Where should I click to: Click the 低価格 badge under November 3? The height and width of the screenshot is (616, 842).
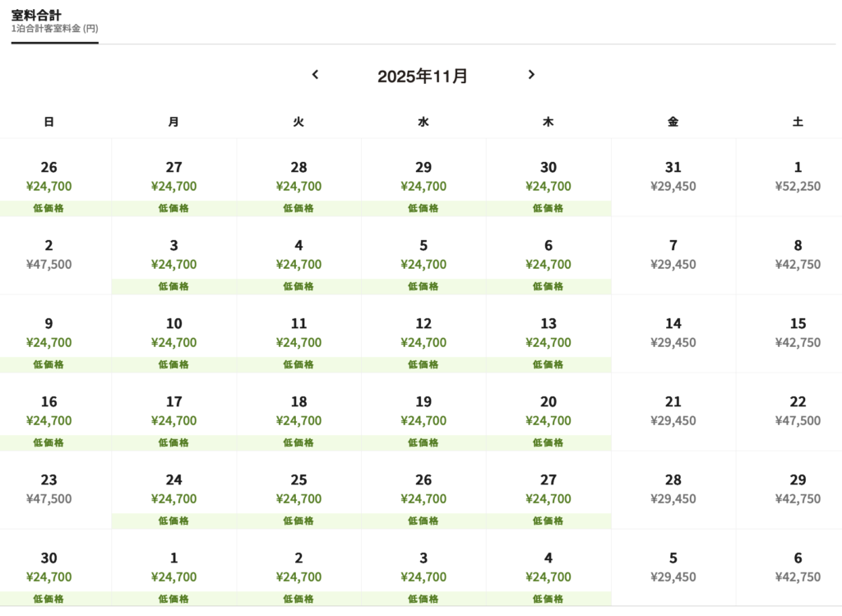point(173,286)
